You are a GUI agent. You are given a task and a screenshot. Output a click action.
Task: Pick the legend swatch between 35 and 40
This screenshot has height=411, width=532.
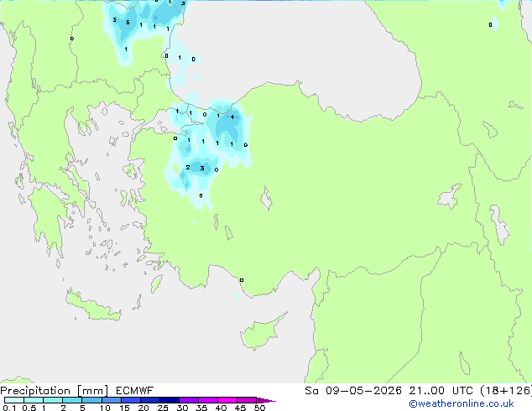(x=208, y=400)
